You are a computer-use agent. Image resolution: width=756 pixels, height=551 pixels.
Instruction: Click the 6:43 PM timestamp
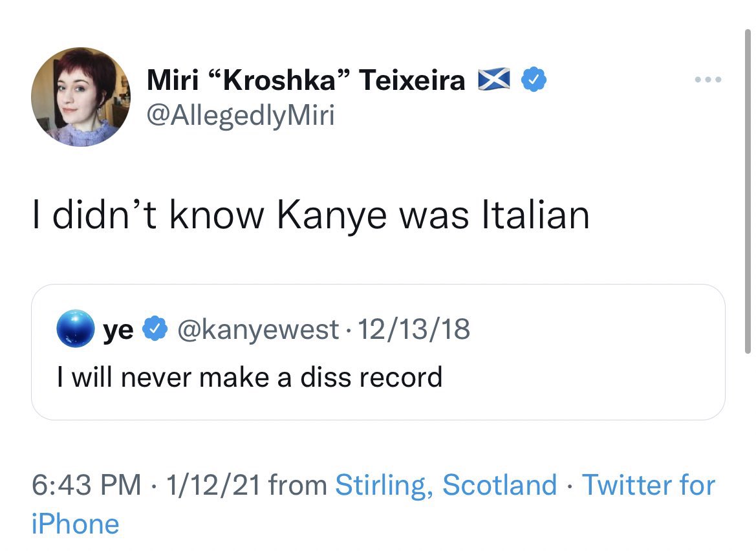coord(86,485)
